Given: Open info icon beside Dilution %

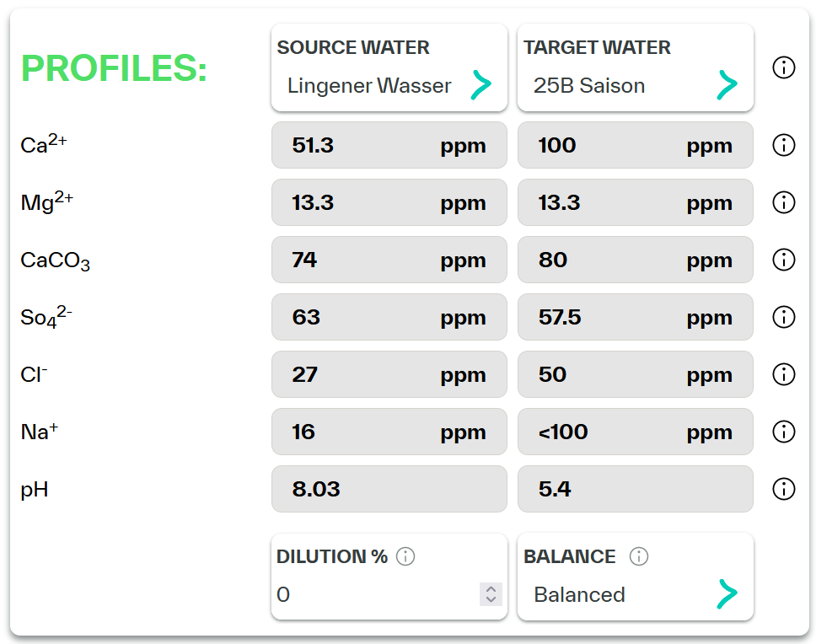Looking at the screenshot, I should 405,556.
